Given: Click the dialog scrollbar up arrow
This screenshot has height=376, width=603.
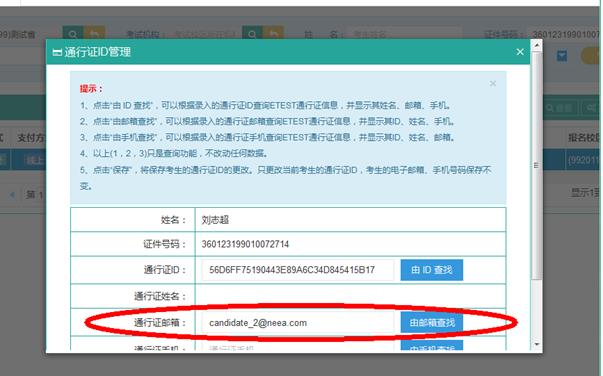Looking at the screenshot, I should click(x=537, y=45).
